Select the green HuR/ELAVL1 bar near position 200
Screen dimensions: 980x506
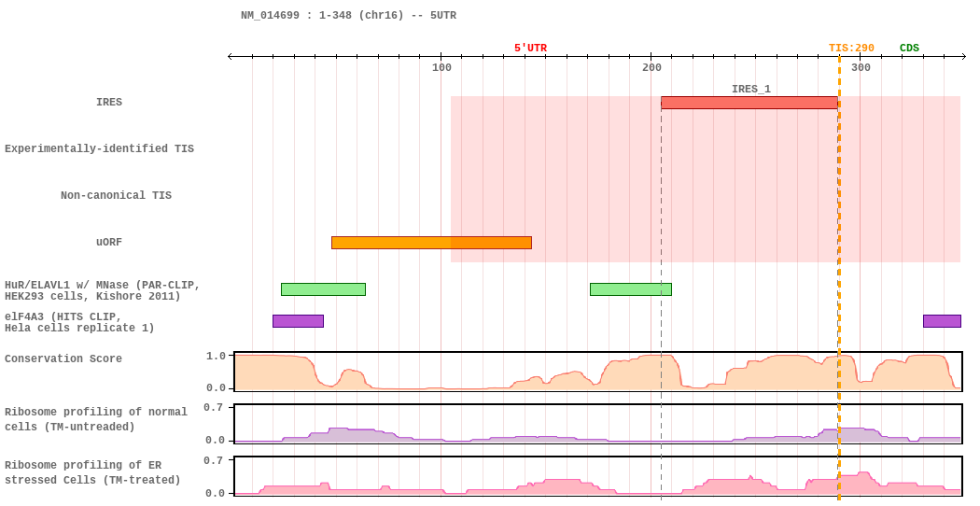pos(630,289)
